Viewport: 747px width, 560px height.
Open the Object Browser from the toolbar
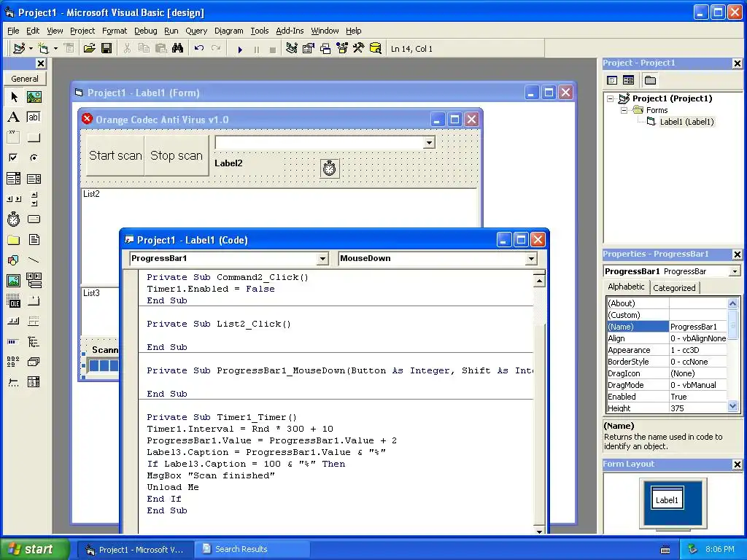342,48
